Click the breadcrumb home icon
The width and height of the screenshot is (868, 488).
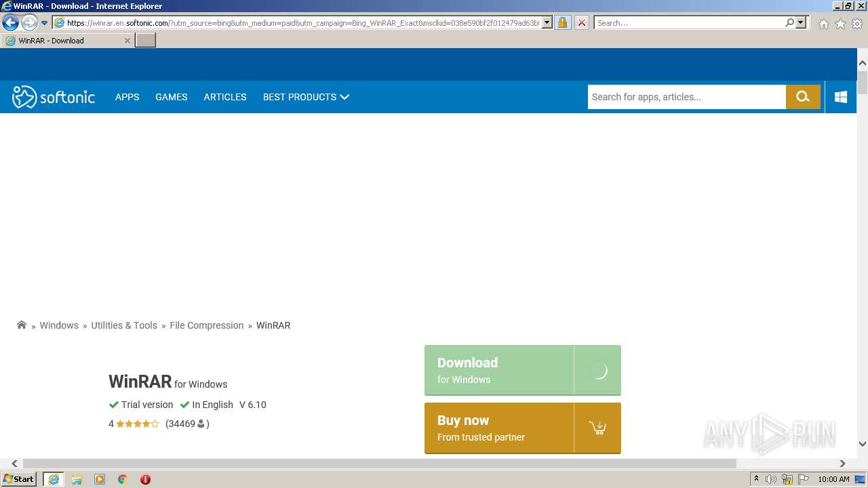click(x=22, y=325)
